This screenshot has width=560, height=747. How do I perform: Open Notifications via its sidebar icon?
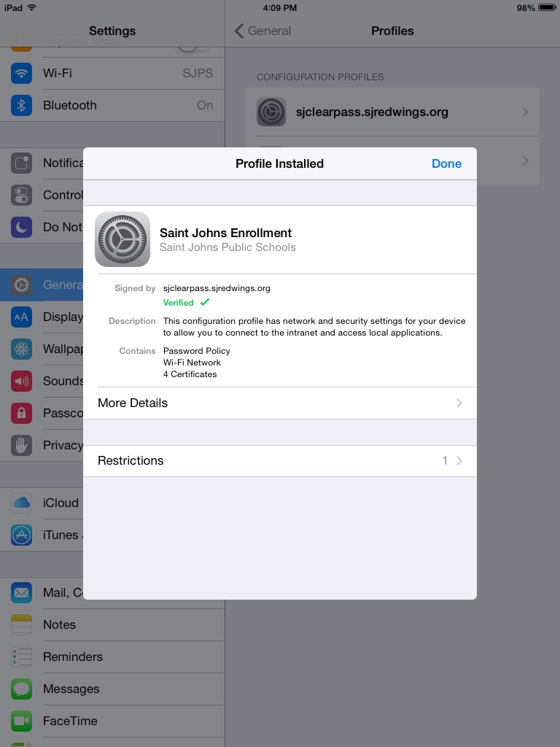(21, 163)
